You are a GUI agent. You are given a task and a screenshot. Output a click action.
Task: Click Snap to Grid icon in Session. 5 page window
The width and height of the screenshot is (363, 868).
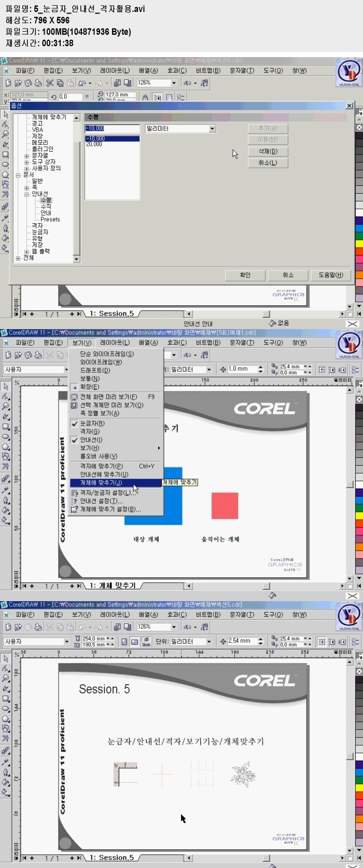(322, 641)
